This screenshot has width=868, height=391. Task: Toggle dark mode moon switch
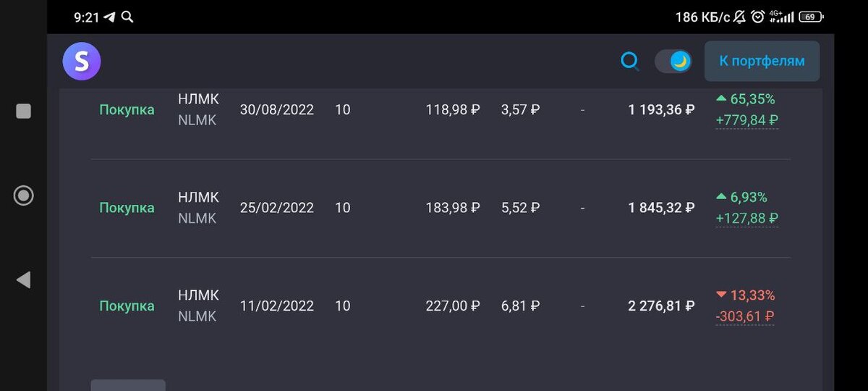point(673,62)
